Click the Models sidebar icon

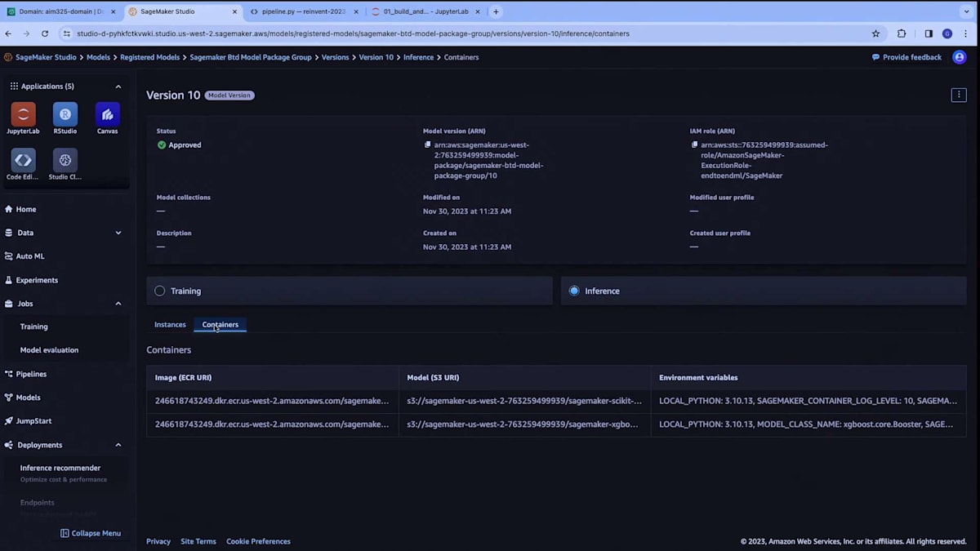pos(9,398)
